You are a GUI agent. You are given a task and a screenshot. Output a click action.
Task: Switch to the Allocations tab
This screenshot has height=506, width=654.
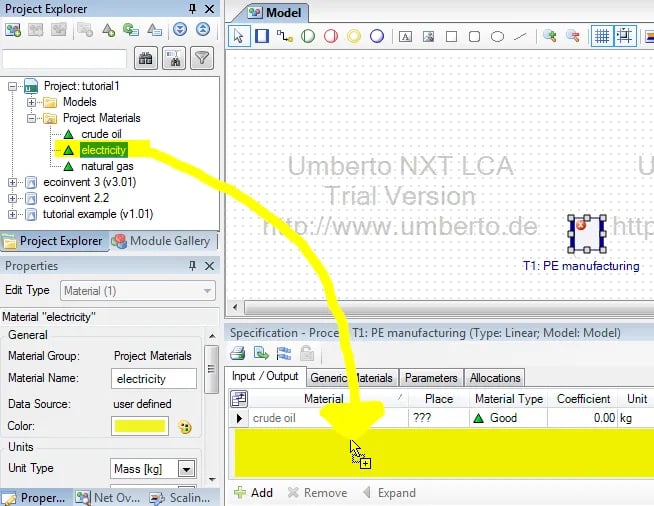pyautogui.click(x=495, y=378)
